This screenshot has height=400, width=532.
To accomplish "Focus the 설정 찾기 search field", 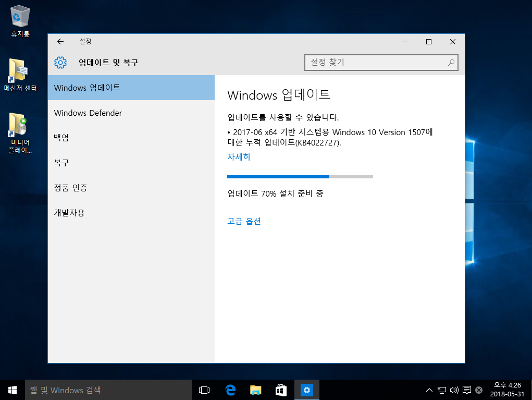I will coord(381,63).
